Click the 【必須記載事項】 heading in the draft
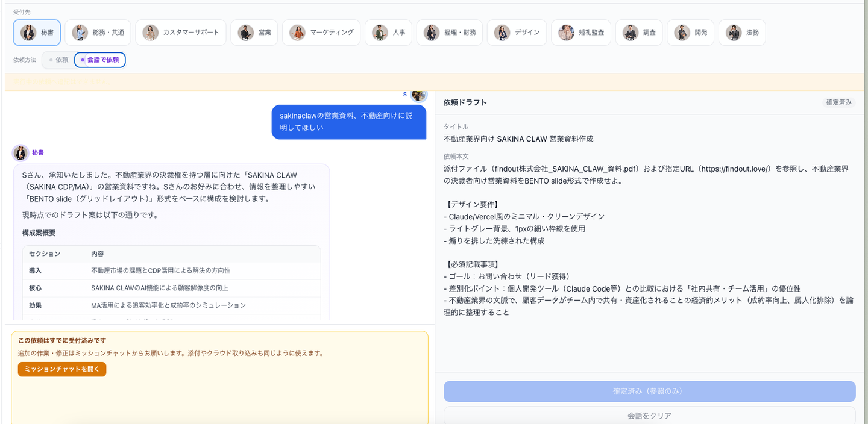868x424 pixels. (473, 264)
